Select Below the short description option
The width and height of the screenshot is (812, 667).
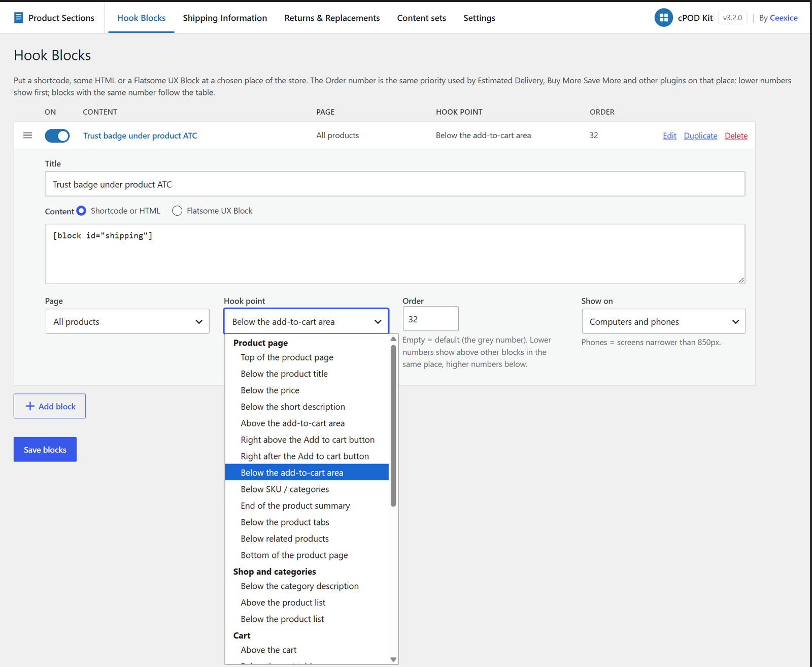pyautogui.click(x=307, y=407)
